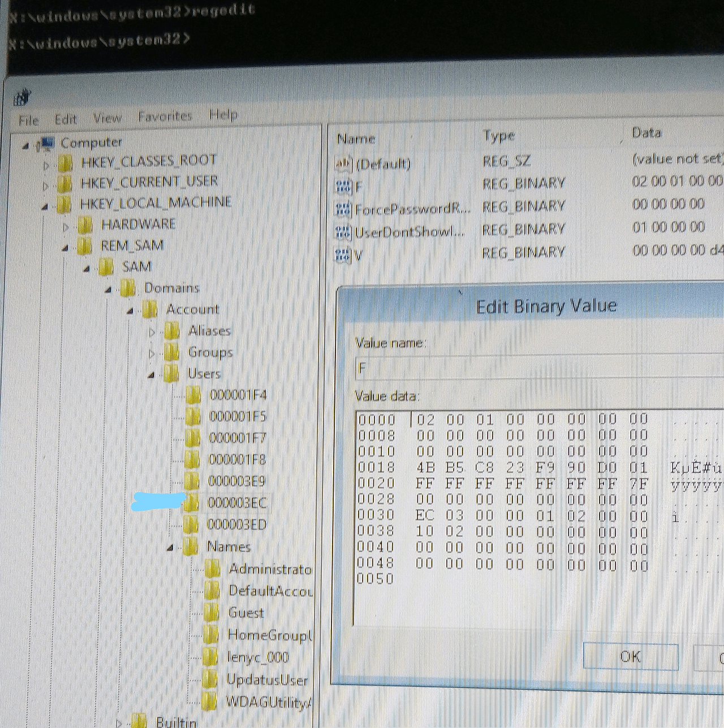Viewport: 724px width, 728px height.
Task: Click the 000001F5 folder icon
Action: 193,417
